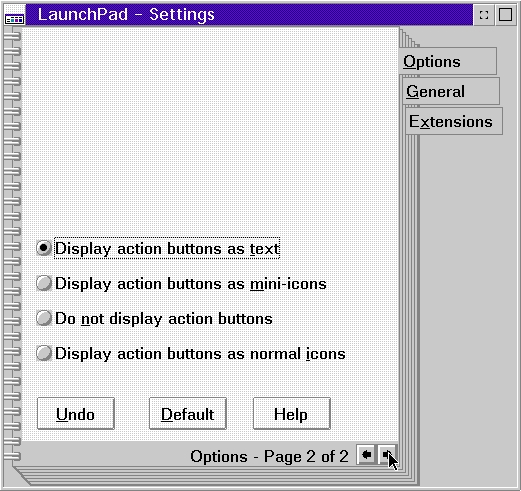Click the Undo button
This screenshot has width=521, height=491.
click(x=76, y=414)
